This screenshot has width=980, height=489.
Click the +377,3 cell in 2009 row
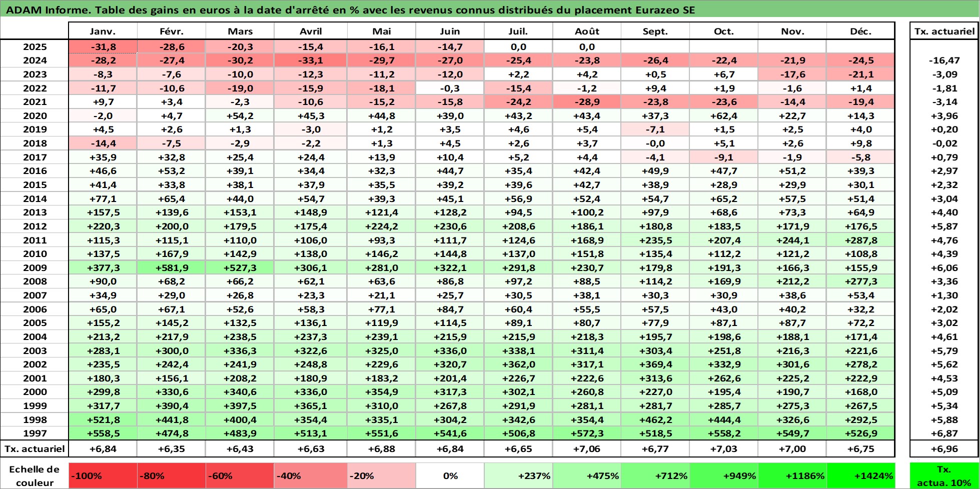point(103,268)
